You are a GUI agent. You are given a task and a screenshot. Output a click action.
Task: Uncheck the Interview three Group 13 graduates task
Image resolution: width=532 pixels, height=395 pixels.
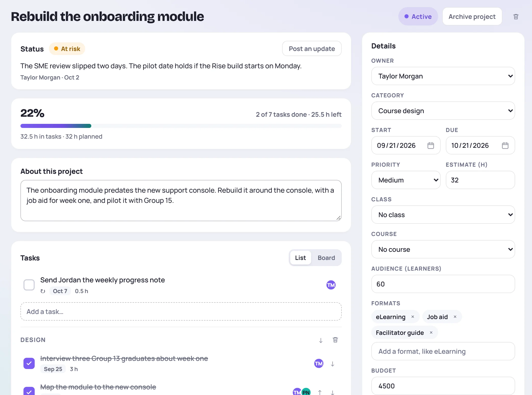pyautogui.click(x=29, y=363)
